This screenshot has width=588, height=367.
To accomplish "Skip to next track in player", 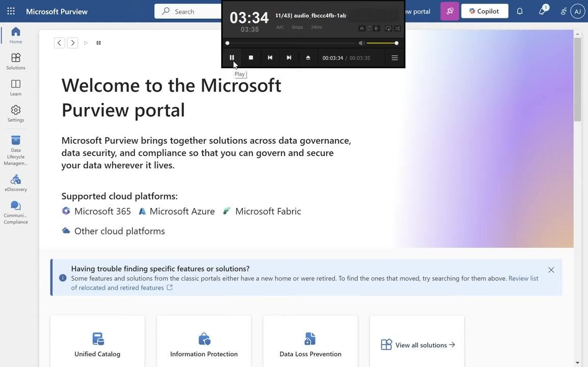I will pos(289,58).
